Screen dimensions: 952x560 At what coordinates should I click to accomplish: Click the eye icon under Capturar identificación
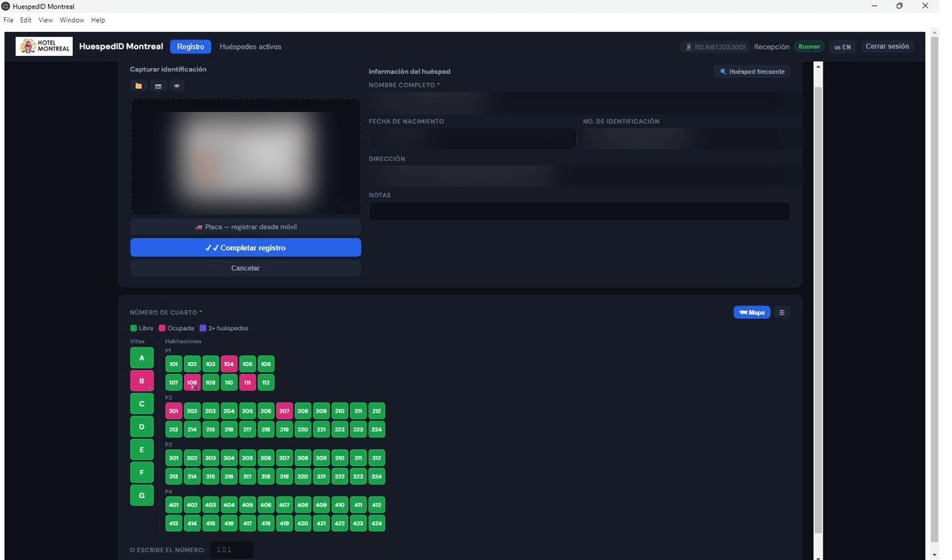(177, 86)
